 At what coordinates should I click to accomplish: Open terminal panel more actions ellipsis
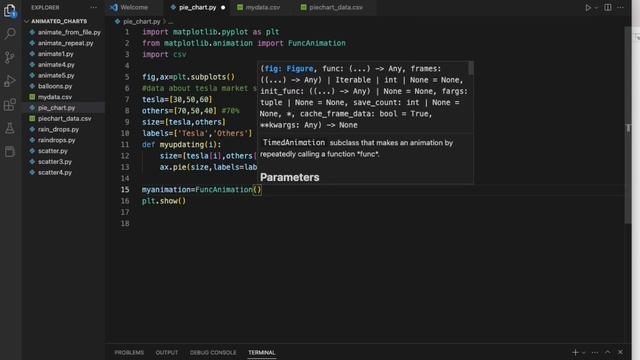595,352
